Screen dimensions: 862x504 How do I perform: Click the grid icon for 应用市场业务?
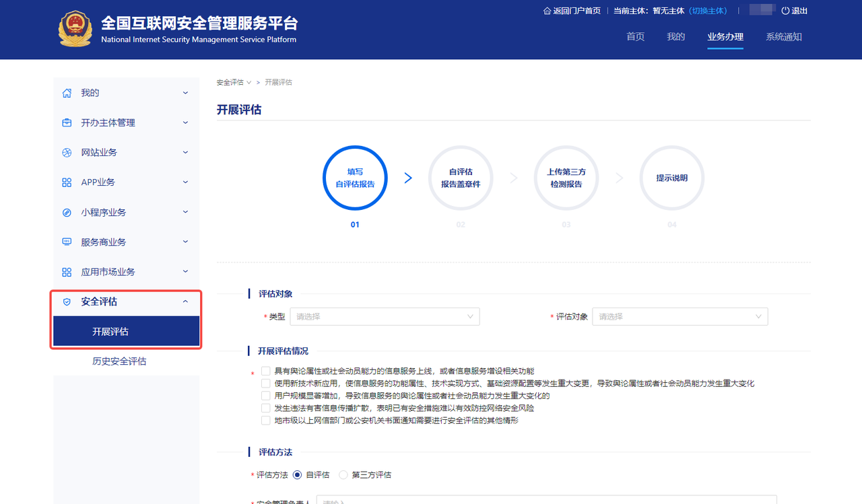tap(67, 272)
